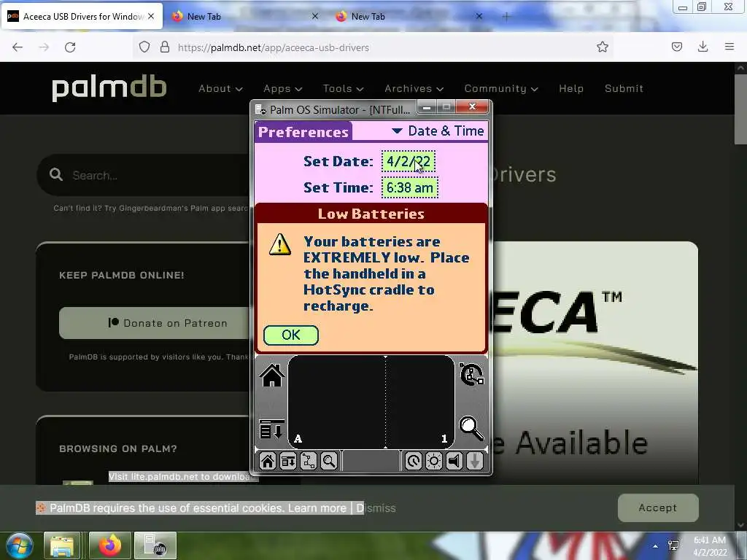Dismiss the cookie notice

point(376,508)
